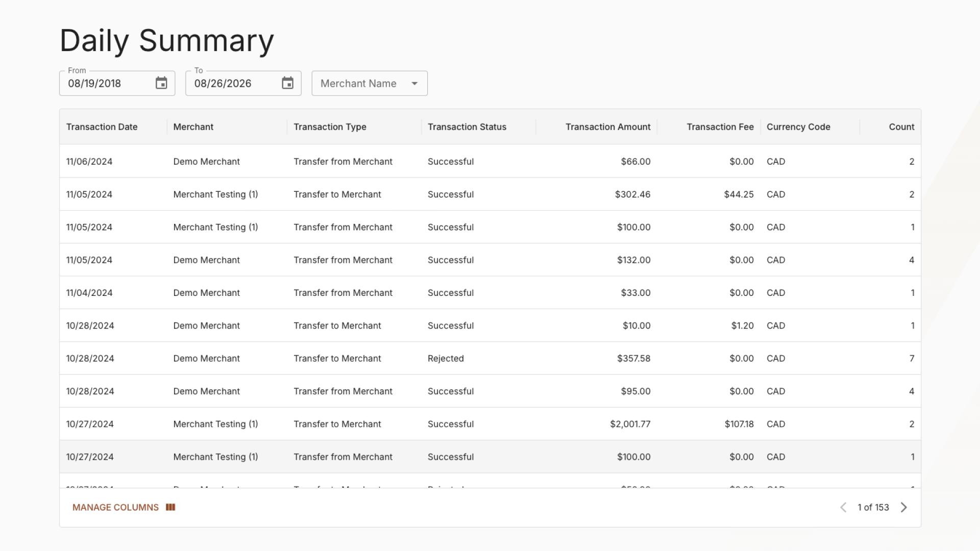Sort by Transaction Amount column header
This screenshot has height=551, width=980.
coord(608,127)
